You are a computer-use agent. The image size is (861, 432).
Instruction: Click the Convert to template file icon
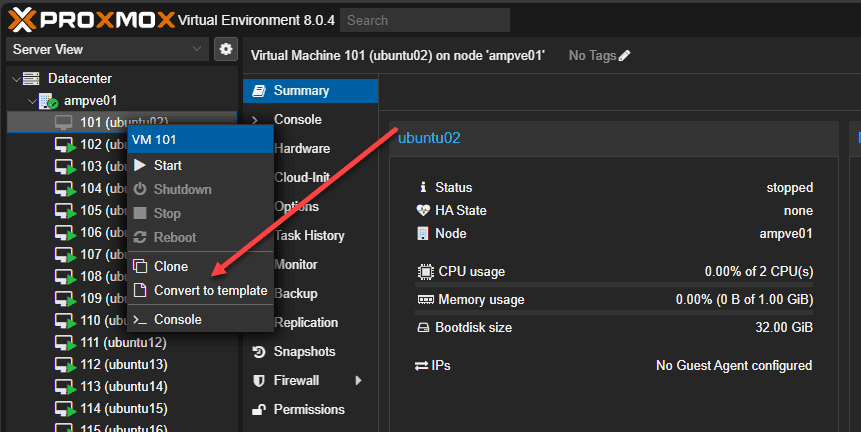(x=140, y=290)
